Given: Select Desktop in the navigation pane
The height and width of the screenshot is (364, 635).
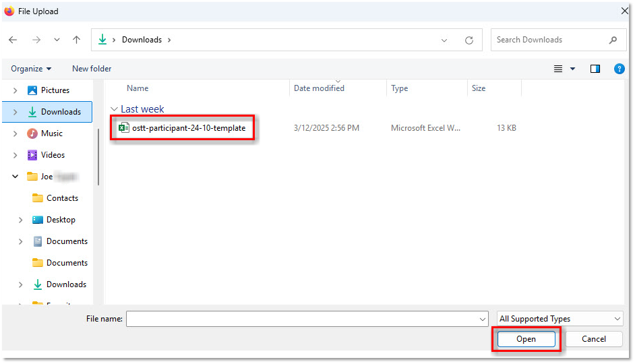Looking at the screenshot, I should coord(61,220).
